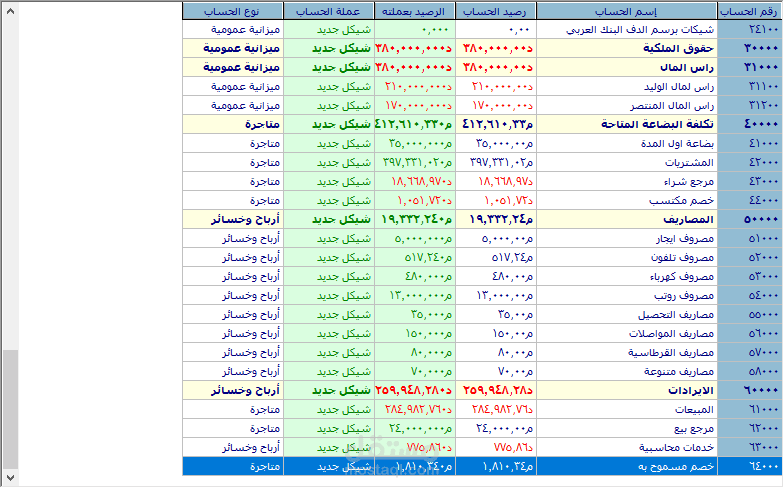Click account number ٢٤١٠٠
The width and height of the screenshot is (784, 488).
750,30
